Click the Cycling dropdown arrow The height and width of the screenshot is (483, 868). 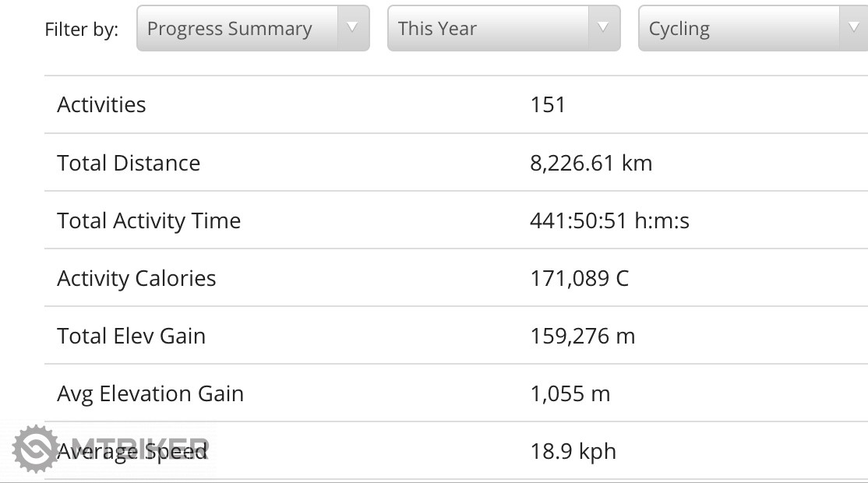coord(853,28)
